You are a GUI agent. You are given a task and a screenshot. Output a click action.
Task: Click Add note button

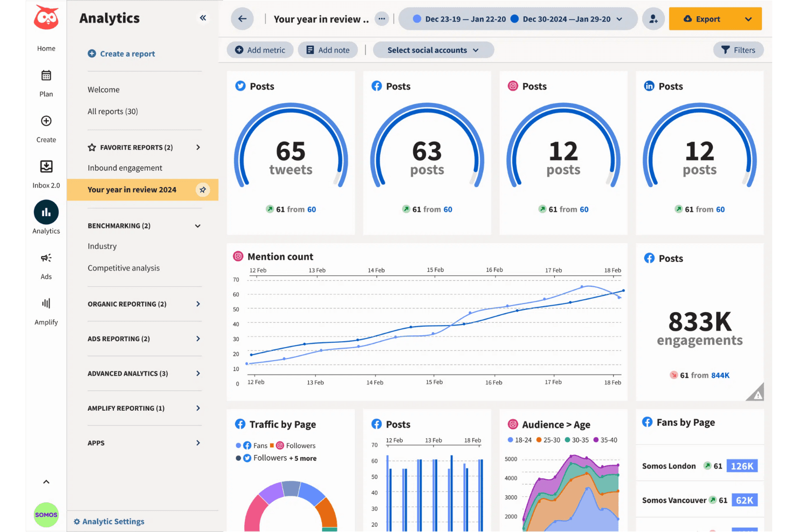(x=328, y=50)
